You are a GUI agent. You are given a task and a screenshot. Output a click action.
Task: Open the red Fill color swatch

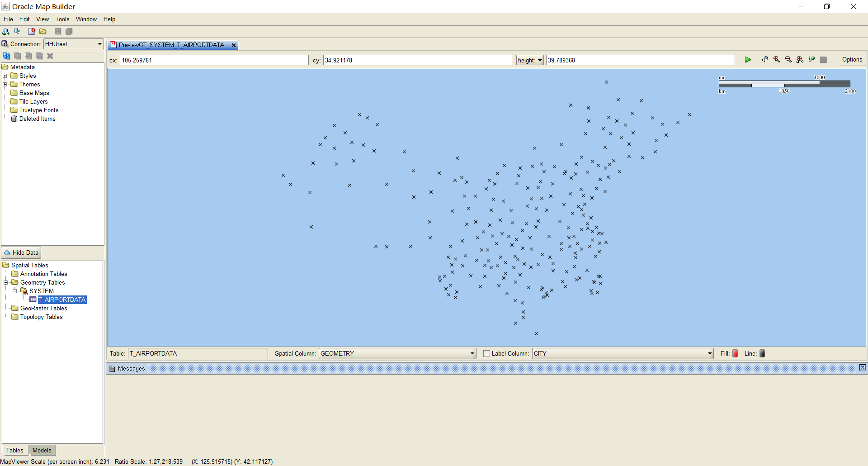coord(734,353)
